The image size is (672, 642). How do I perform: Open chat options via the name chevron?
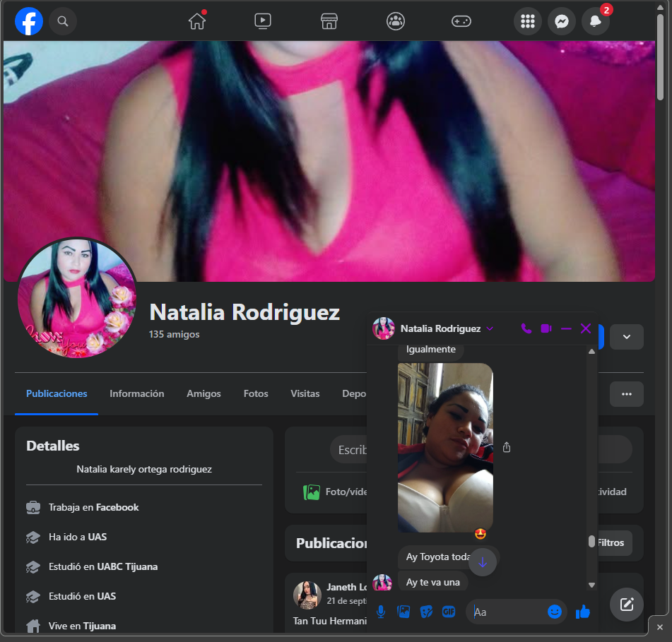click(491, 328)
